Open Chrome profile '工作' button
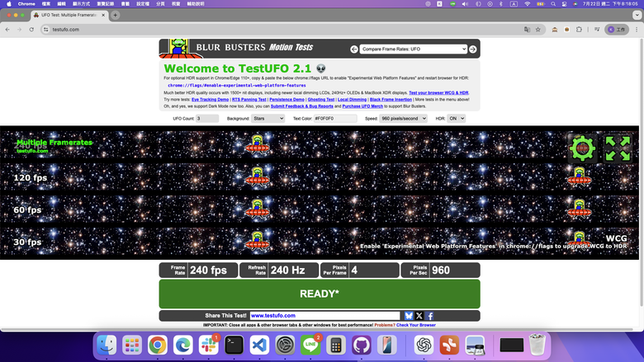The width and height of the screenshot is (644, 362). (617, 30)
